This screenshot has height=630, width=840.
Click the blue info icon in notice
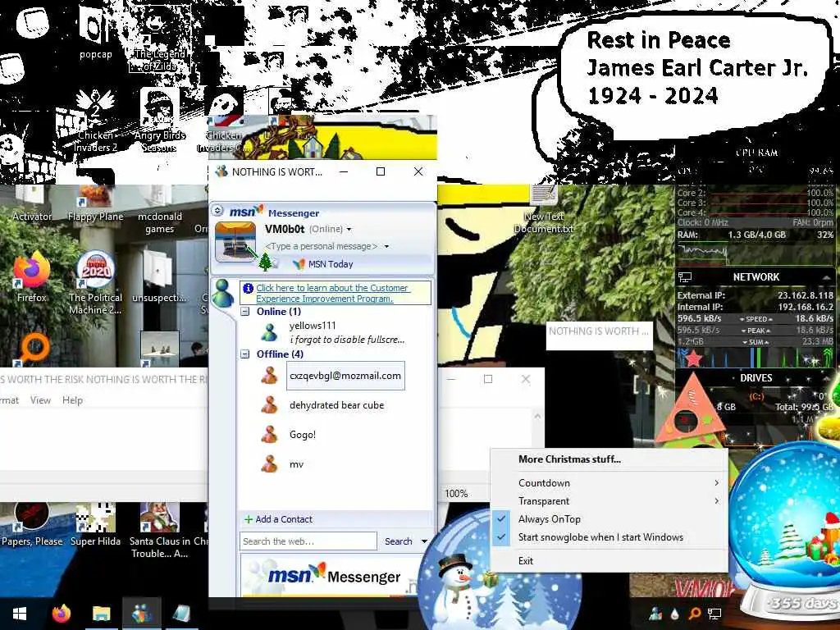[x=248, y=288]
